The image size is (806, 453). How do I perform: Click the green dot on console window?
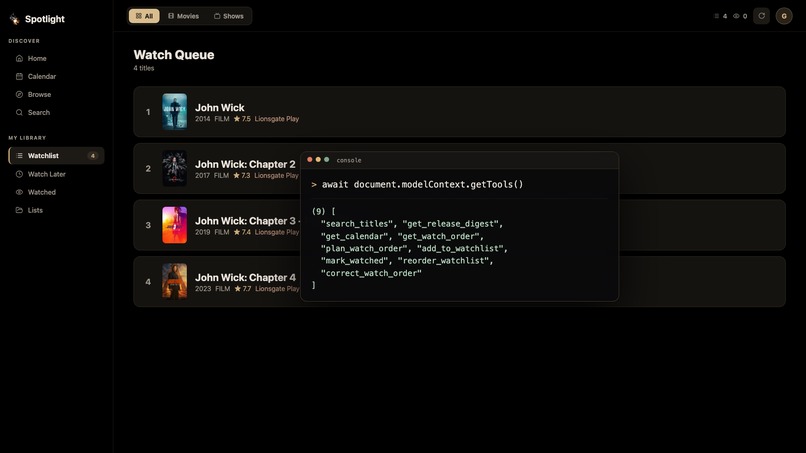point(326,159)
